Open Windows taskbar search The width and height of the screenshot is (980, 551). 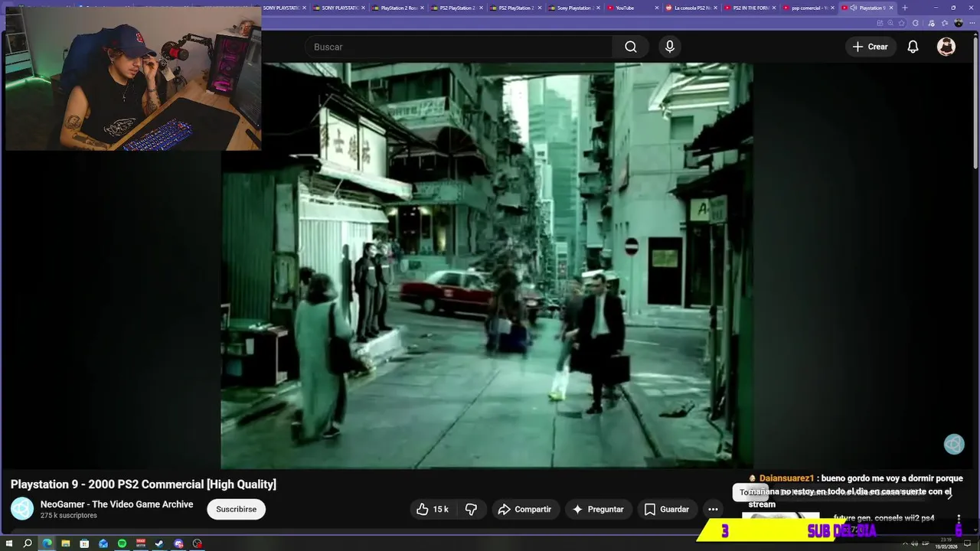(x=28, y=543)
